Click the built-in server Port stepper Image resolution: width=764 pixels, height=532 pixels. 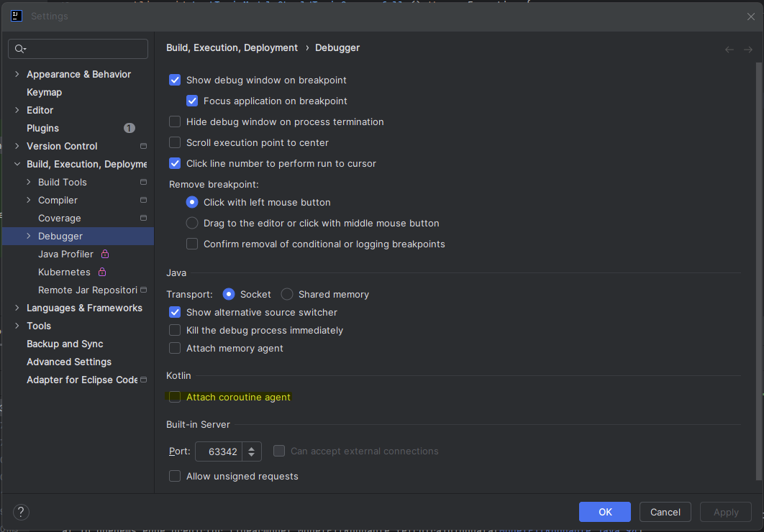tap(251, 451)
